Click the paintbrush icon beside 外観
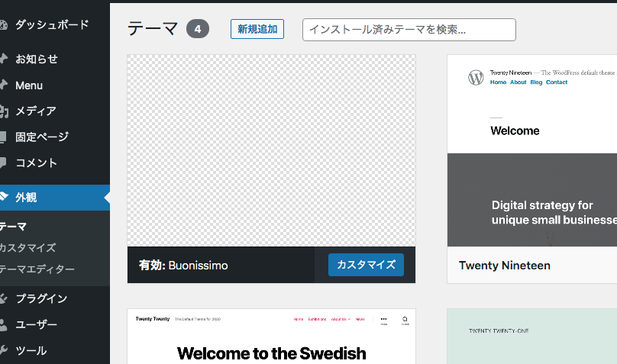Viewport: 617px width, 364px height. [x=4, y=196]
